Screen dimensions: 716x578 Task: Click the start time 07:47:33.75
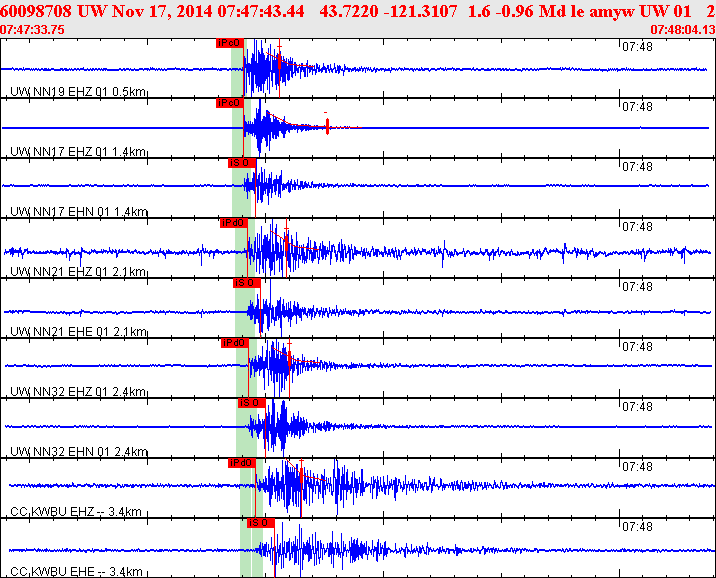point(32,30)
